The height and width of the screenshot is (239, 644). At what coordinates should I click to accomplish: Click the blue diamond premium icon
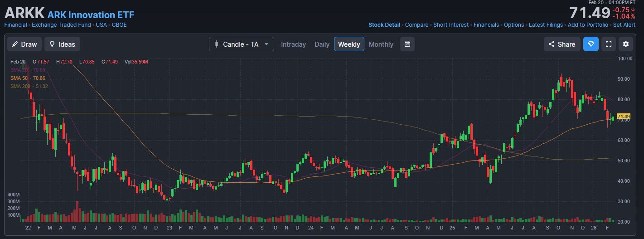[591, 44]
